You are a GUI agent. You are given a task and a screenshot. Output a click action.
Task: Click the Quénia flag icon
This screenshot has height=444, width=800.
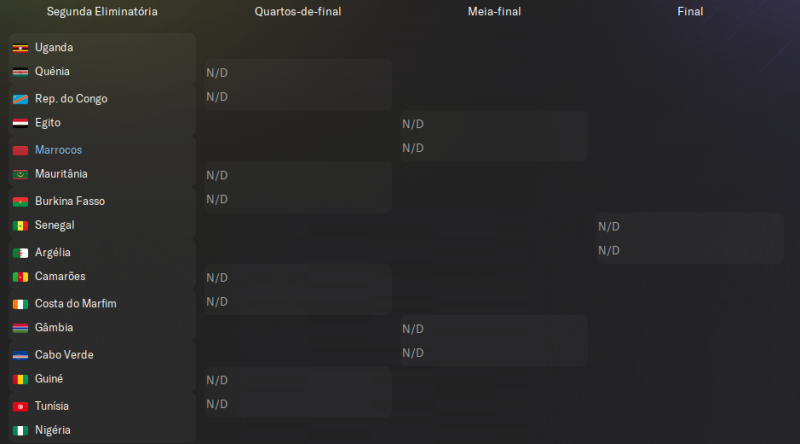pos(20,72)
